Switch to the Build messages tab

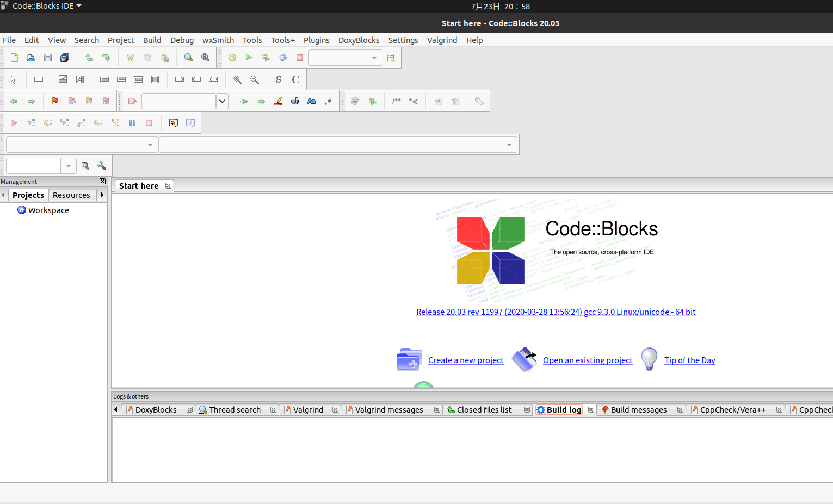pyautogui.click(x=639, y=410)
